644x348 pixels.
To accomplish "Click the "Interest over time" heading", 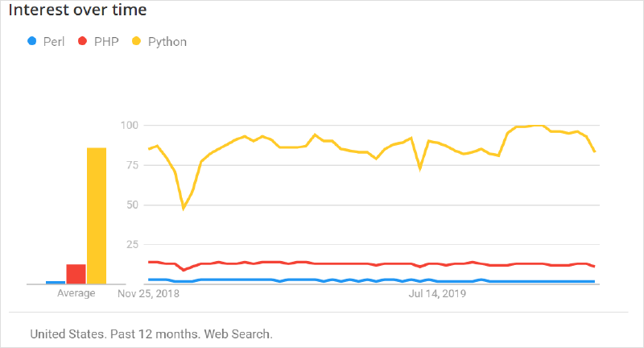I will [x=78, y=12].
